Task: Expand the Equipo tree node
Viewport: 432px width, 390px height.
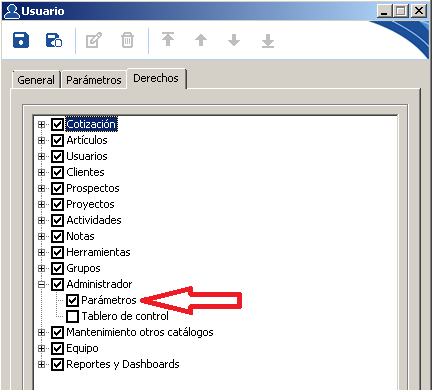Action: (41, 348)
